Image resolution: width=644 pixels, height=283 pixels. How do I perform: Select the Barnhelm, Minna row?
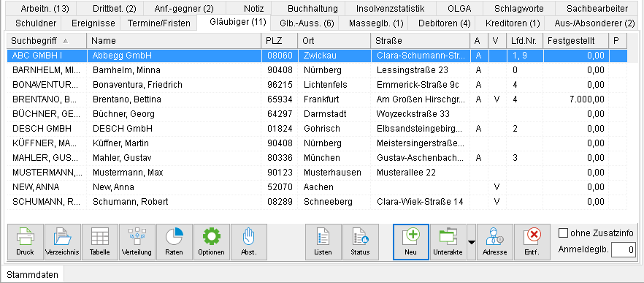(317, 70)
